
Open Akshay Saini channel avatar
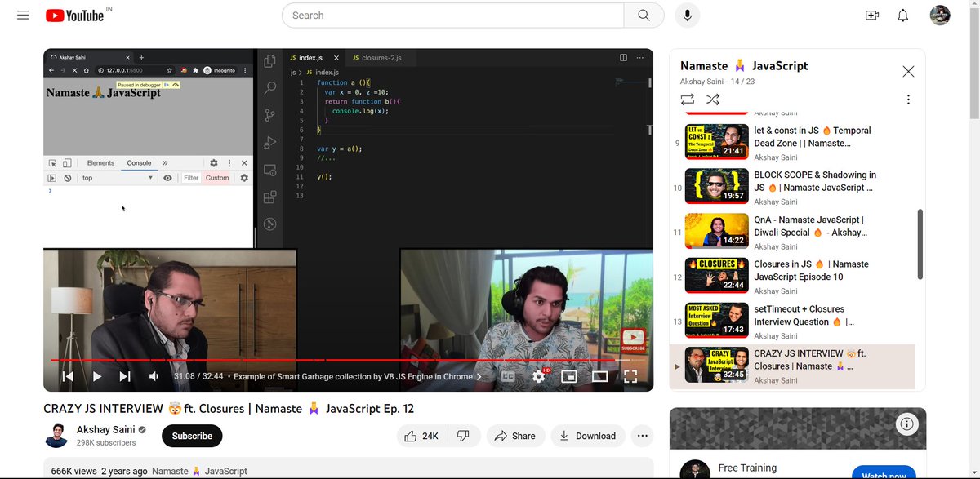pos(56,436)
